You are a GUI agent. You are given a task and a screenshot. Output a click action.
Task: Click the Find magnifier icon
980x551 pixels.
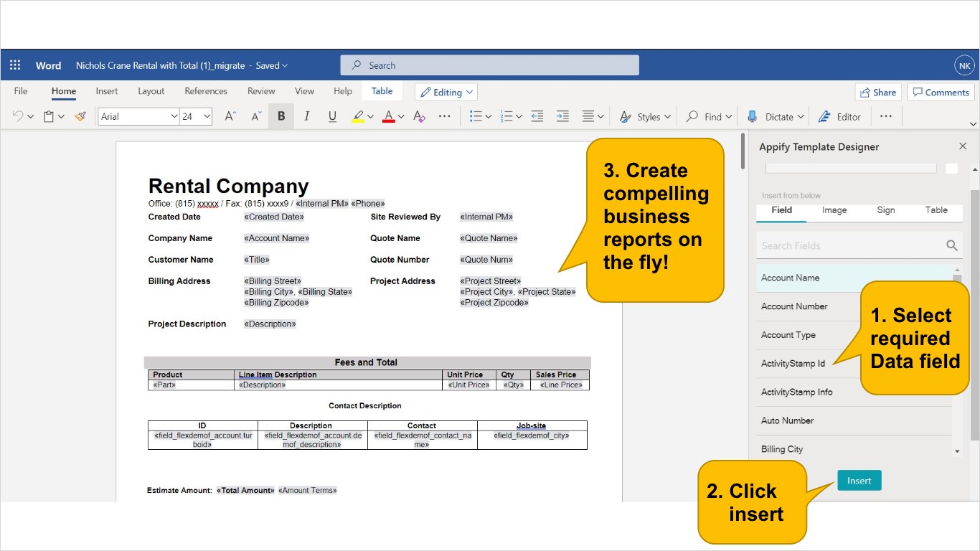pyautogui.click(x=692, y=116)
